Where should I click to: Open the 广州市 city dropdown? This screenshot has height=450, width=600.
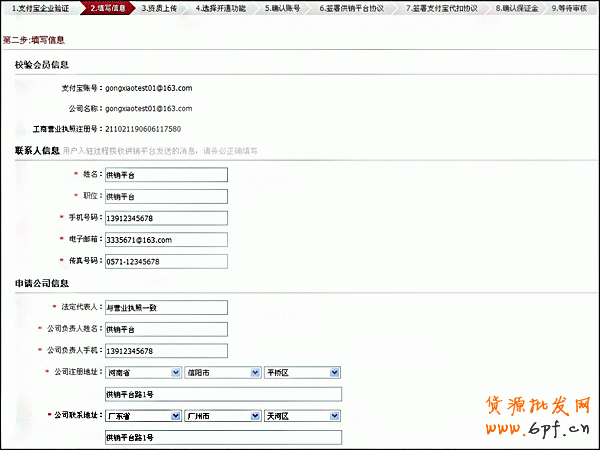pyautogui.click(x=220, y=415)
